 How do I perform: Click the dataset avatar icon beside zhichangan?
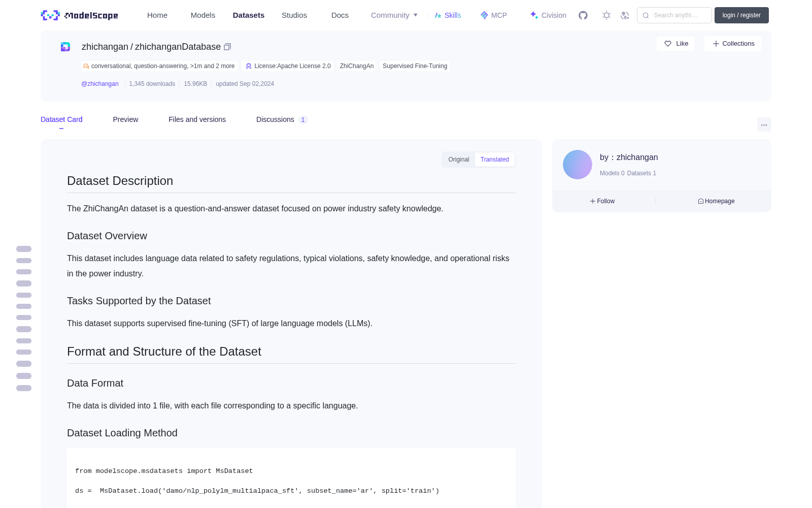pos(65,47)
